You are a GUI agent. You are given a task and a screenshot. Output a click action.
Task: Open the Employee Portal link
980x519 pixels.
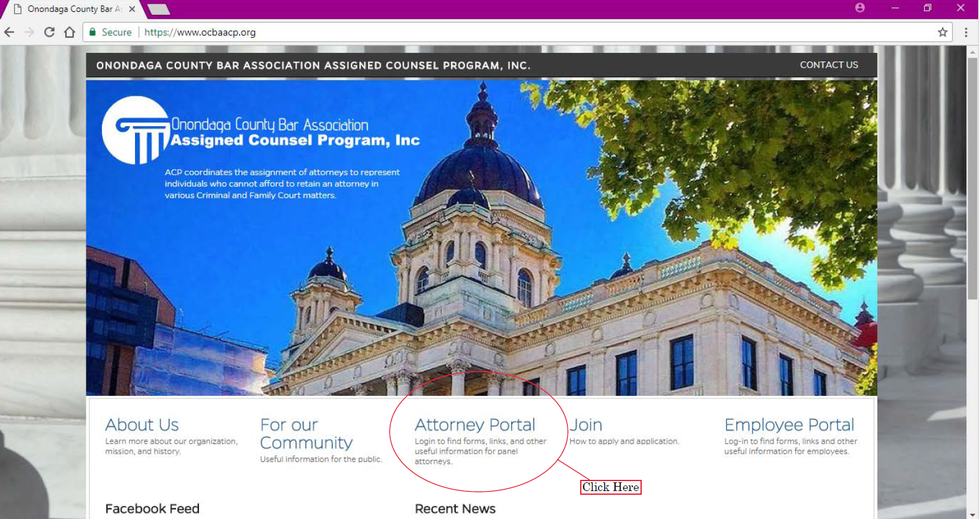click(789, 425)
